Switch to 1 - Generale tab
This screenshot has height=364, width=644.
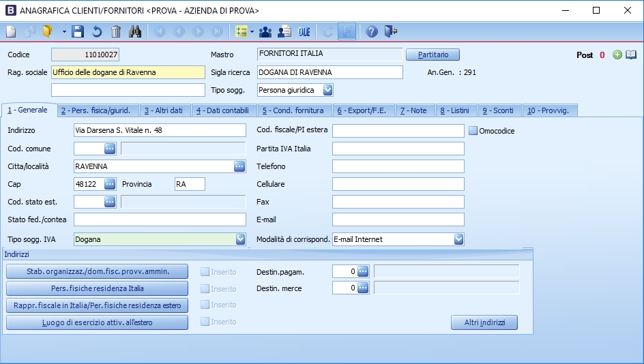click(28, 110)
